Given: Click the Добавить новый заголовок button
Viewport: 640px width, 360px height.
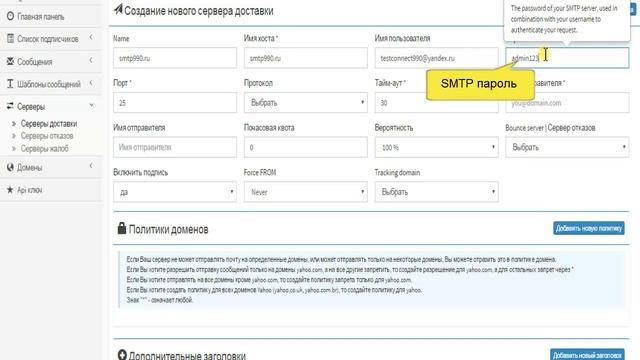Looking at the screenshot, I should [587, 354].
